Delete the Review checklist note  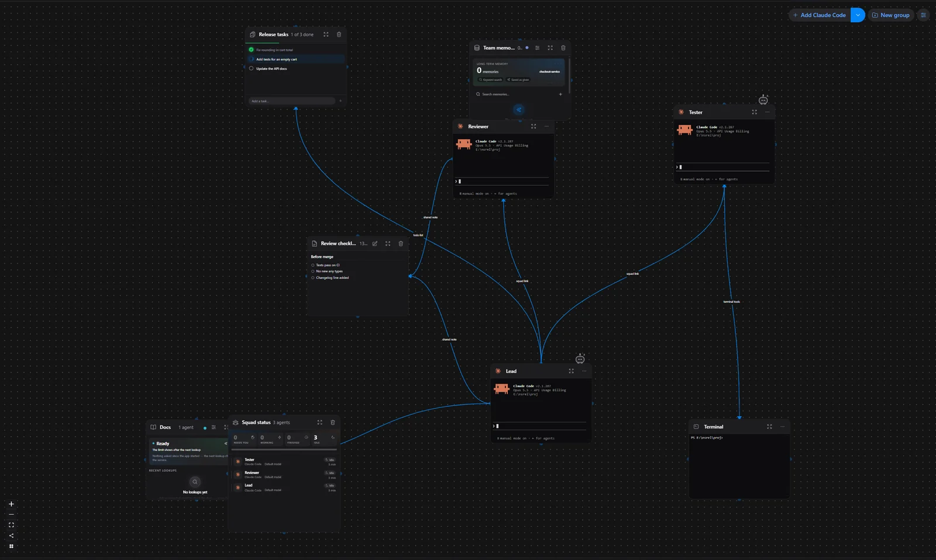[x=401, y=244]
